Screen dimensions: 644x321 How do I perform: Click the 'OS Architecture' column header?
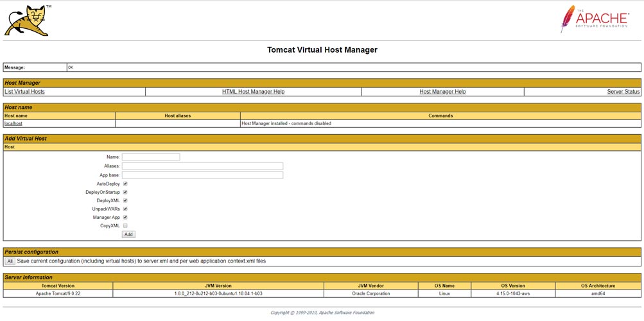(598, 286)
